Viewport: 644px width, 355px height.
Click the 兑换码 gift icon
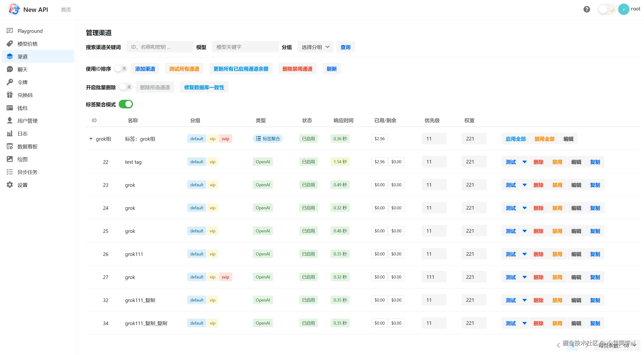click(10, 95)
